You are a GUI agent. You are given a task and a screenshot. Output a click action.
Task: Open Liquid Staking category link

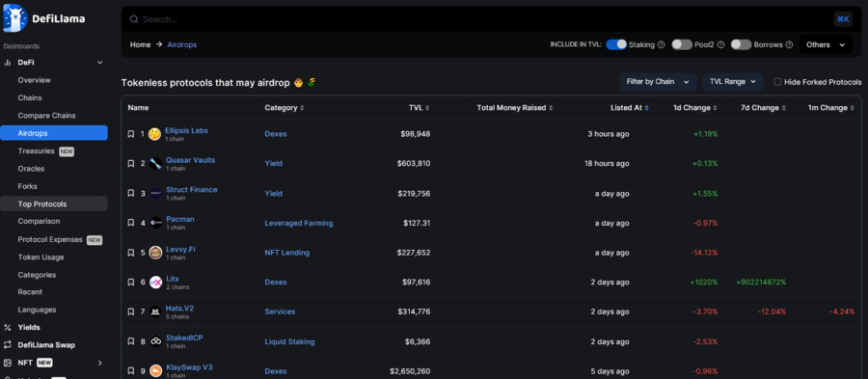(289, 341)
